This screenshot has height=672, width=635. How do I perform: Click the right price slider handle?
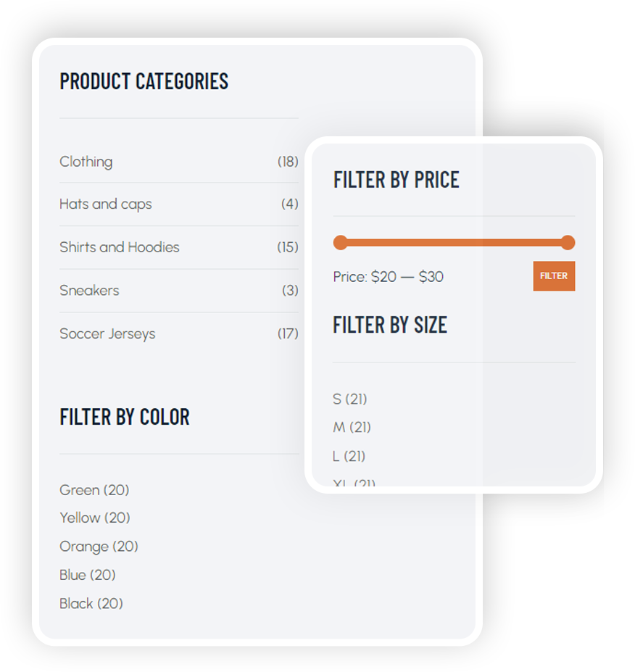[x=568, y=242]
